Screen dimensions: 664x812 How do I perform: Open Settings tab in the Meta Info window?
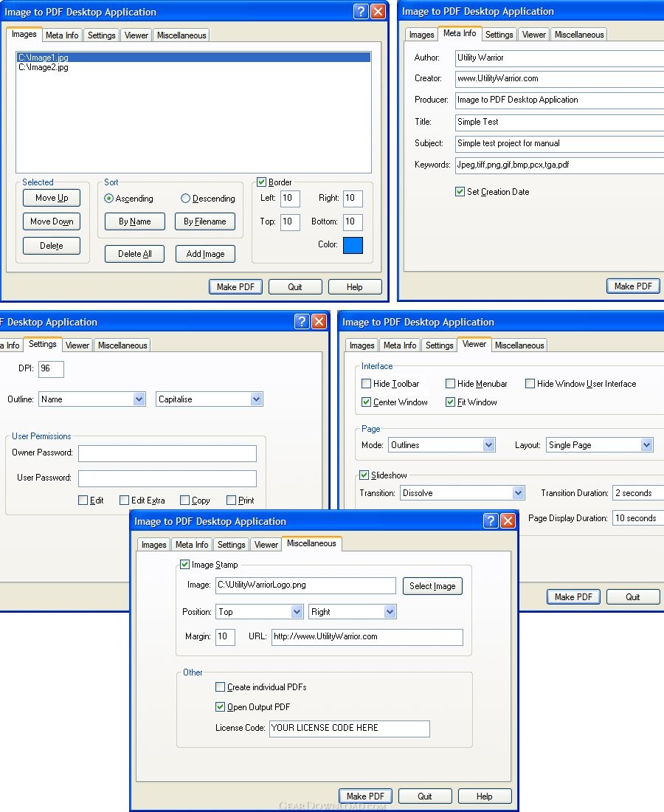pyautogui.click(x=499, y=35)
